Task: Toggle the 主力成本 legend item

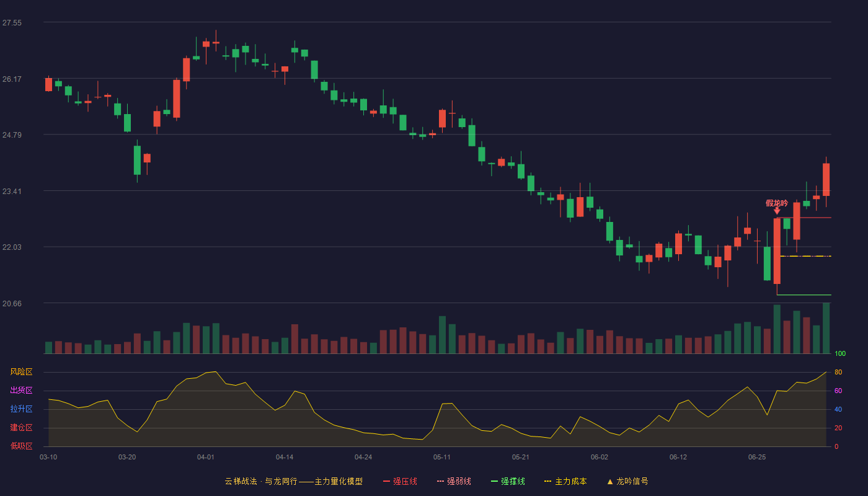Action: coord(565,481)
